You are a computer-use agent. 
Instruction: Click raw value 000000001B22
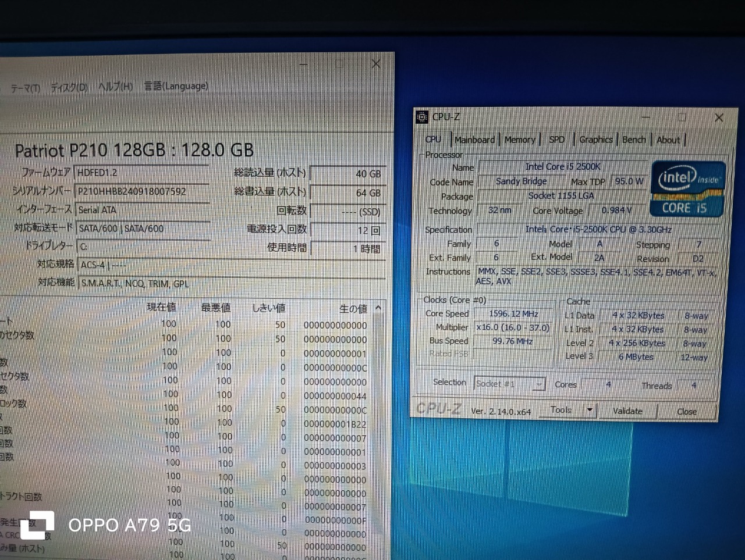click(335, 424)
